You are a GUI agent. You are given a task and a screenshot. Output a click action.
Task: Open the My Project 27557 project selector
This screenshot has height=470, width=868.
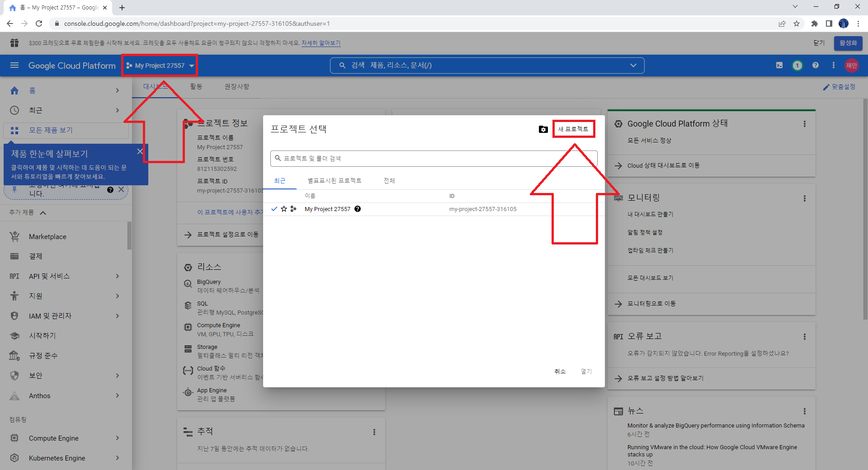coord(160,66)
